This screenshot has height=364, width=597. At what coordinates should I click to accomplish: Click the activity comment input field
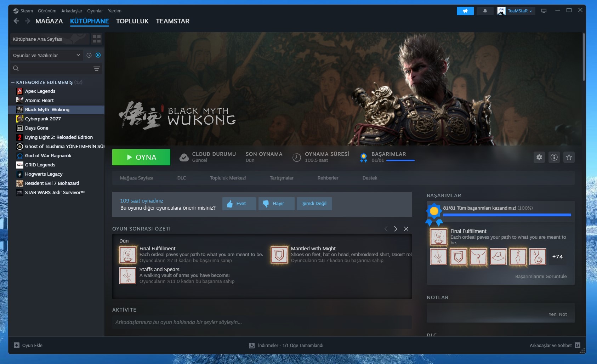point(262,322)
